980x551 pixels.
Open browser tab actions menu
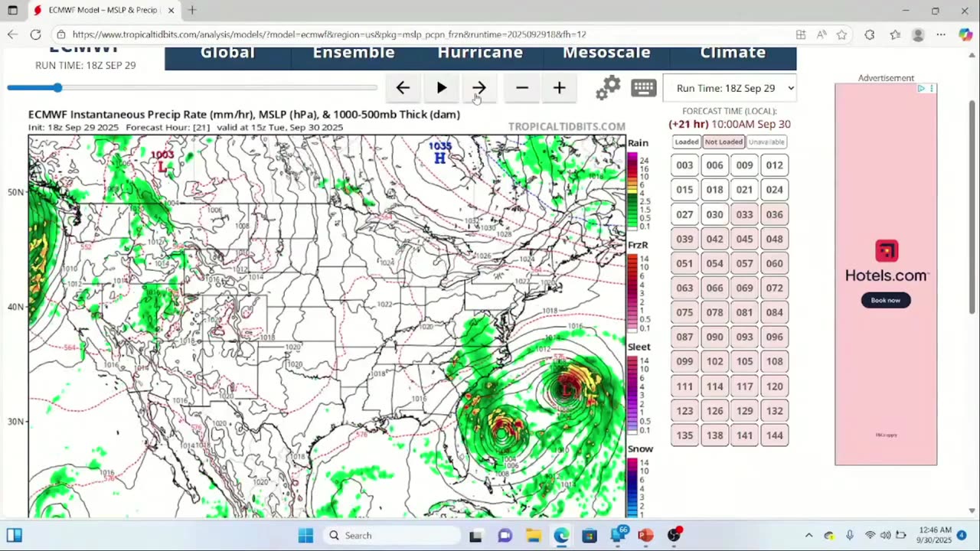13,11
